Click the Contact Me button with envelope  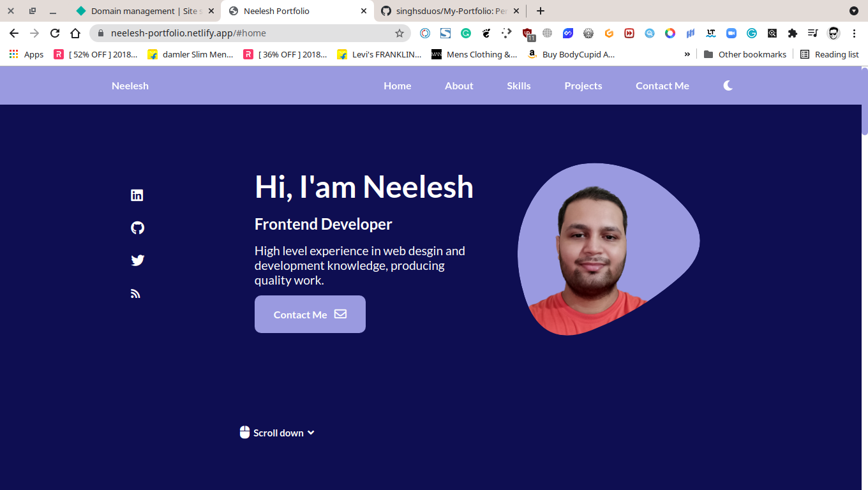click(310, 314)
